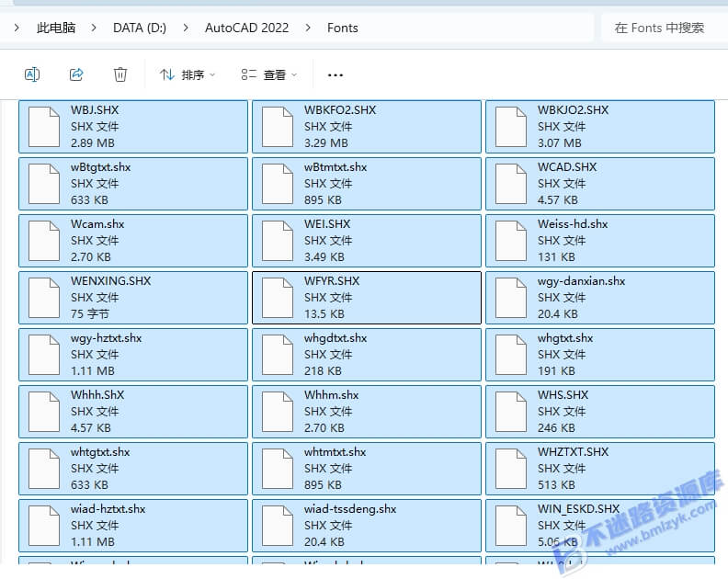Go to AutoCAD 2022 in the breadcrumb
The image size is (728, 579).
[x=246, y=28]
